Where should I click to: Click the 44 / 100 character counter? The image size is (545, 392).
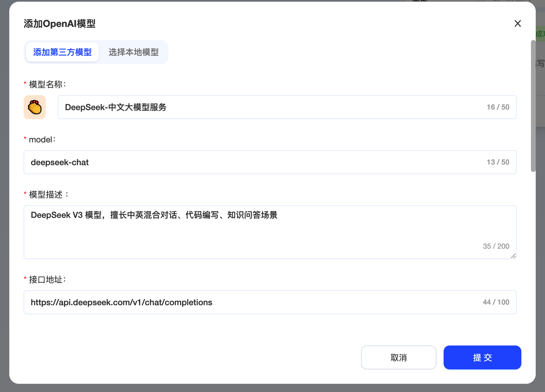[496, 302]
